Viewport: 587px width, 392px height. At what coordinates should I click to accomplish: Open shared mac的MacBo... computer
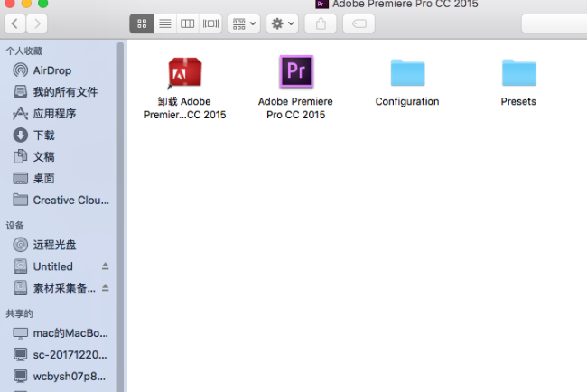click(60, 333)
